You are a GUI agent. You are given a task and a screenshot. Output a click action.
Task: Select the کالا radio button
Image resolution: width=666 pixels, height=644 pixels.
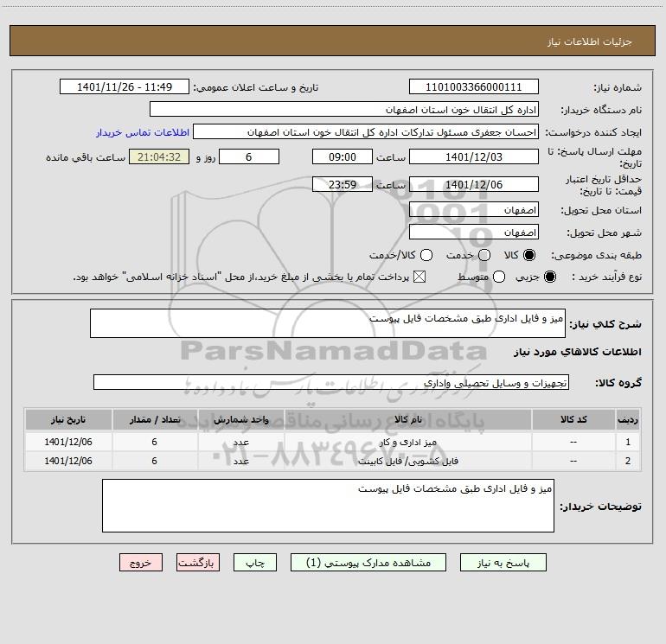pyautogui.click(x=529, y=255)
